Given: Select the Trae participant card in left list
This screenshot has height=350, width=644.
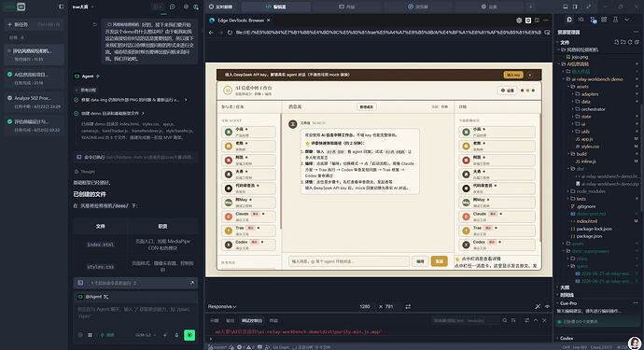Looking at the screenshot, I should pyautogui.click(x=248, y=231).
